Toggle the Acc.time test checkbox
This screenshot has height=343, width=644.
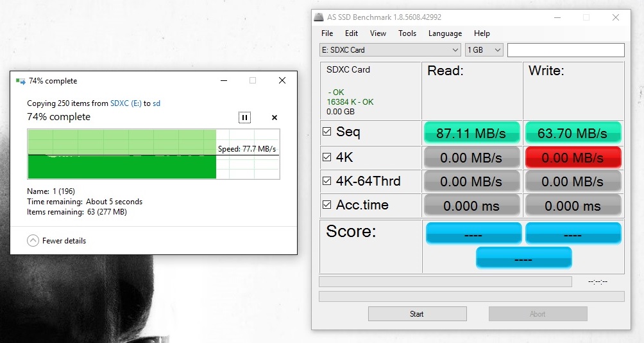[x=327, y=204]
